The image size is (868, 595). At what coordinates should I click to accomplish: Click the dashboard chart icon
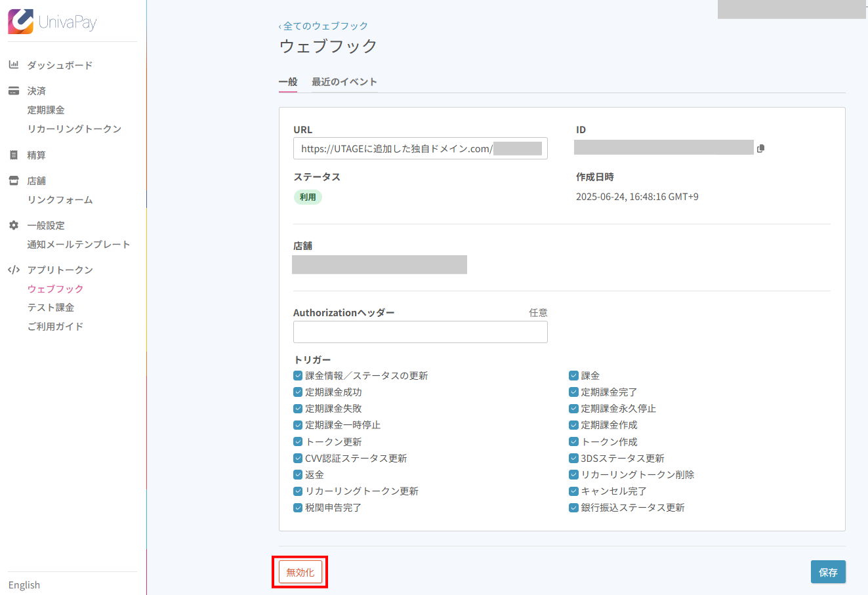click(14, 65)
